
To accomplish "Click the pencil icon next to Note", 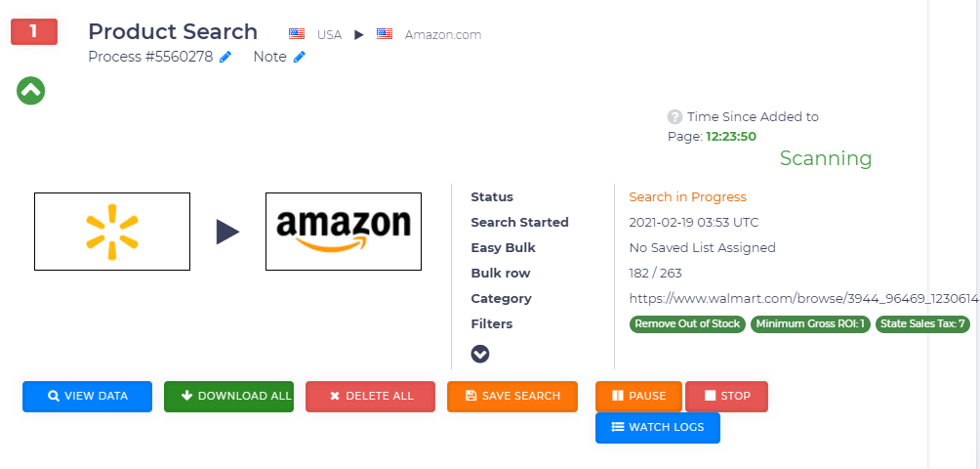I will click(x=300, y=57).
